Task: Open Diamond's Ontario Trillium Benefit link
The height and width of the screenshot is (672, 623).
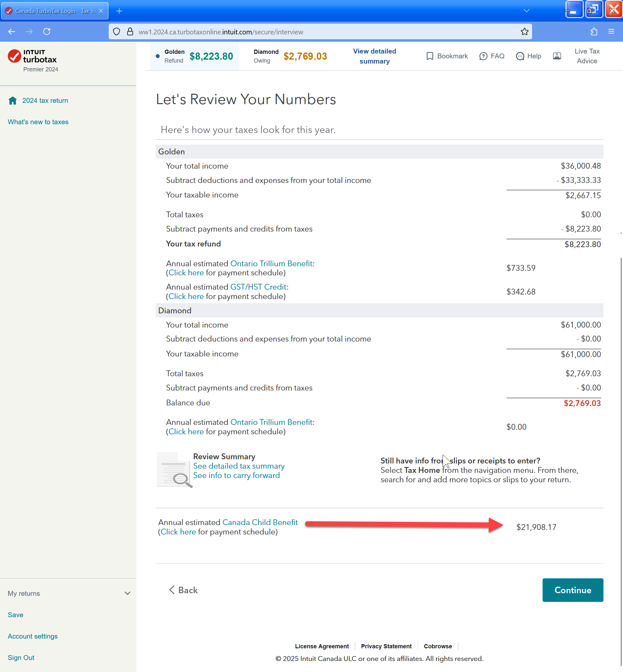Action: pyautogui.click(x=271, y=422)
